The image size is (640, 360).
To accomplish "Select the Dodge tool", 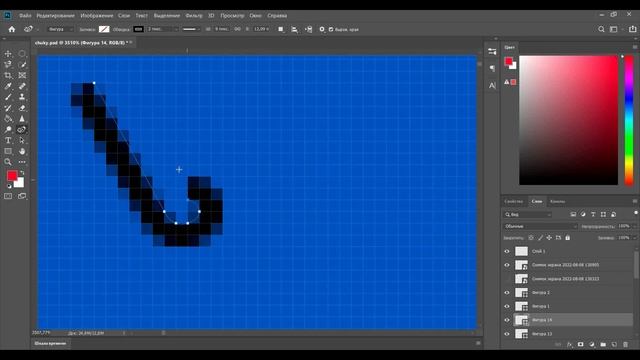I will coord(8,129).
